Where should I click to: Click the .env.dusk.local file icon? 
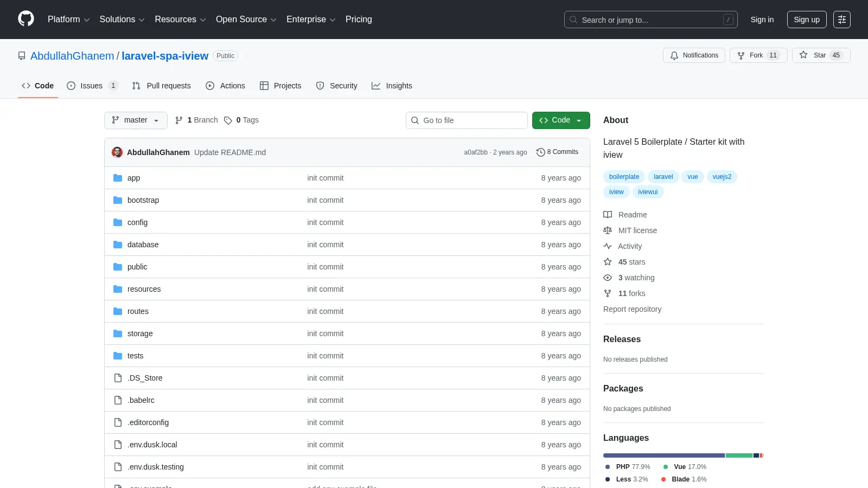(x=118, y=445)
